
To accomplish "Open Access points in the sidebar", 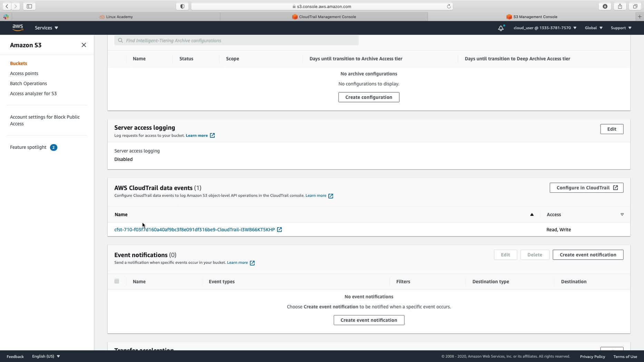I will (24, 73).
